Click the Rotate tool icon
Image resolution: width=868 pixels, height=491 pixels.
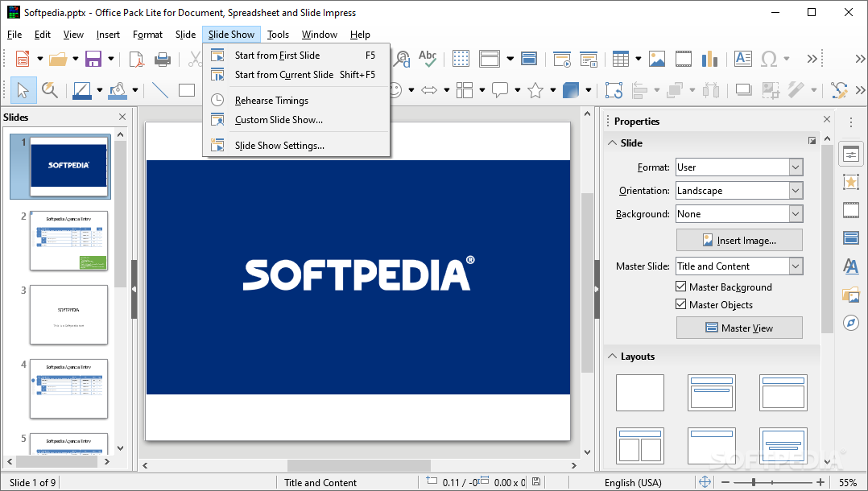click(614, 89)
